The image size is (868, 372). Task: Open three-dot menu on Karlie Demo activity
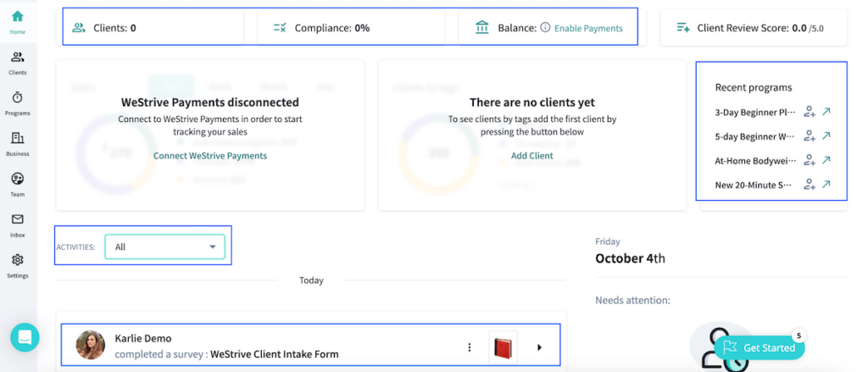(469, 347)
